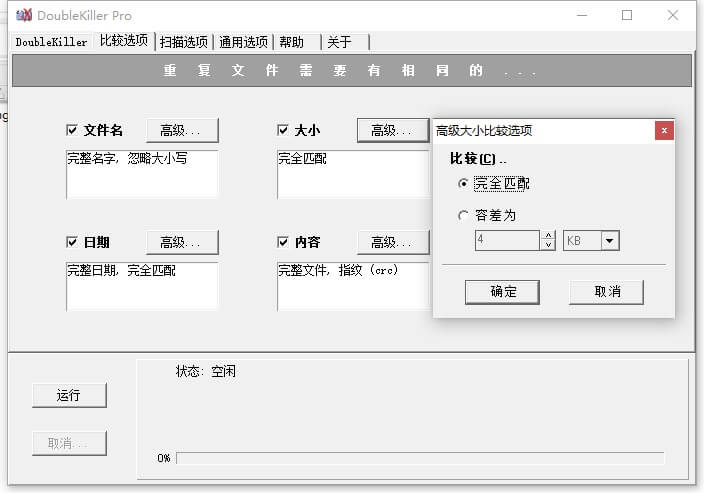The image size is (704, 493).
Task: Select the 完全匹配 radio button
Action: click(463, 184)
